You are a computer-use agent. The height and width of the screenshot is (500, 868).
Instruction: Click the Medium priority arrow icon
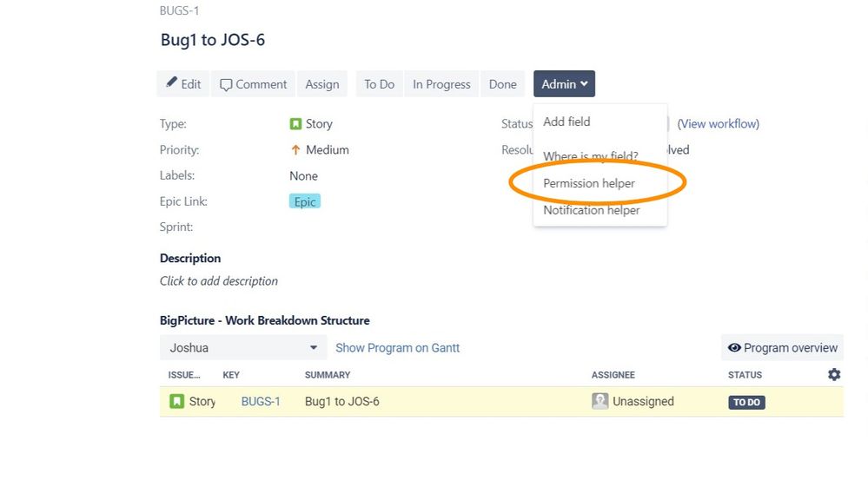[295, 150]
